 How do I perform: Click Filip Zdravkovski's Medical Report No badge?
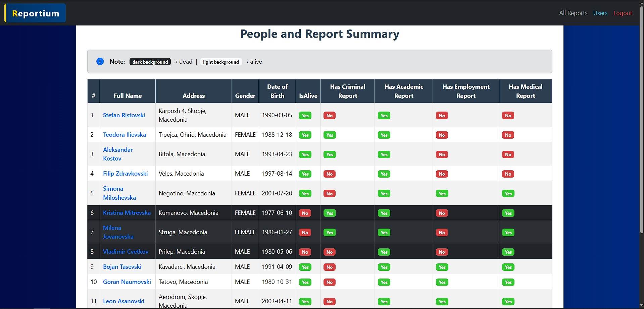tap(508, 174)
